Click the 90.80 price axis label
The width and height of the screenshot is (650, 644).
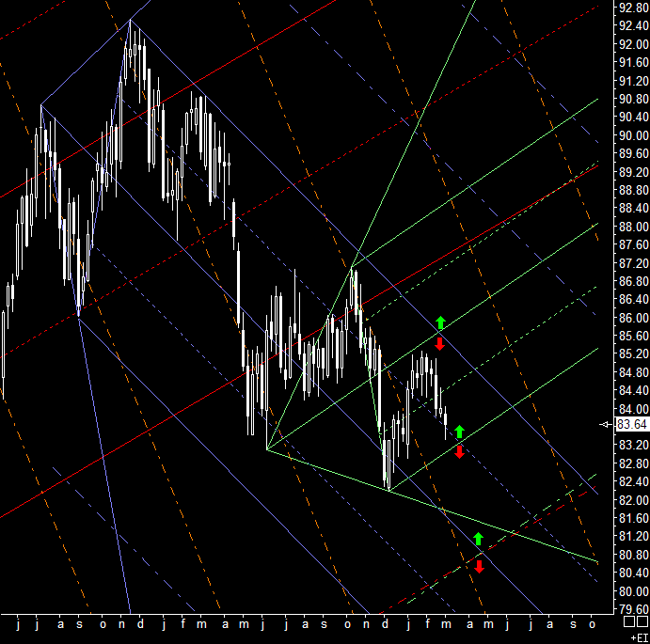tap(633, 99)
